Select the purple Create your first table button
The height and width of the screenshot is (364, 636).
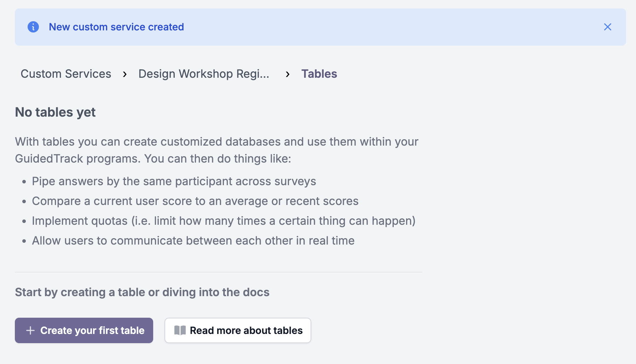[84, 330]
